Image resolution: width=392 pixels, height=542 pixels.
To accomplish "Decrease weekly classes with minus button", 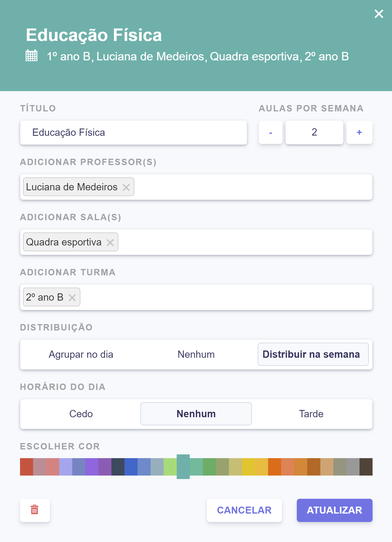I will click(x=270, y=133).
